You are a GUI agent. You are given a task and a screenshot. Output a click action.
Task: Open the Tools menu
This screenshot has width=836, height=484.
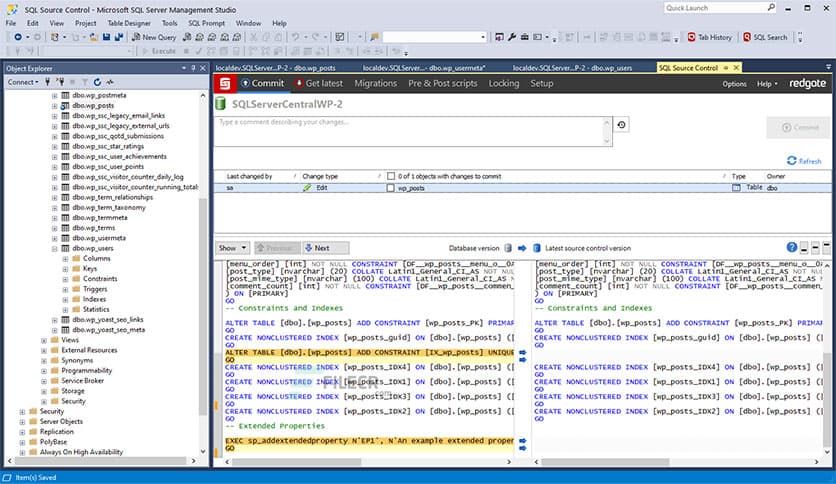[170, 23]
